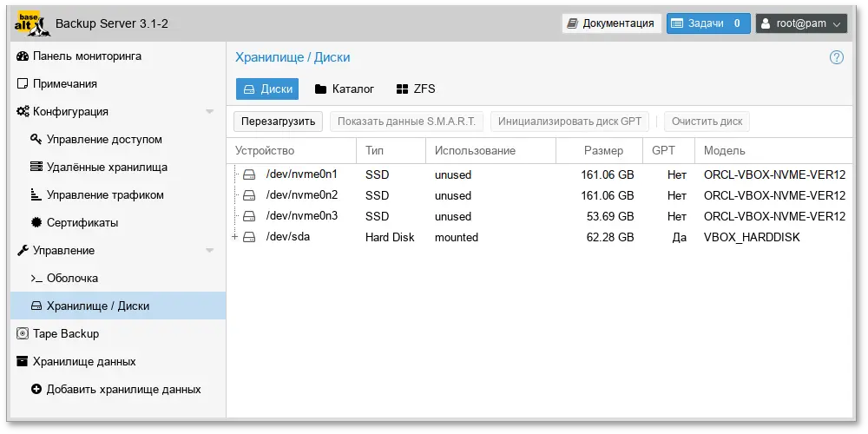Sort by the Размер column header
Image resolution: width=868 pixels, height=434 pixels.
click(x=599, y=150)
